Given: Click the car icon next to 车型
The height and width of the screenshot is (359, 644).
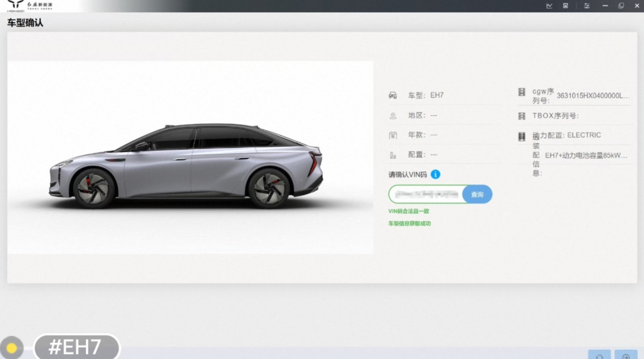Looking at the screenshot, I should (393, 95).
